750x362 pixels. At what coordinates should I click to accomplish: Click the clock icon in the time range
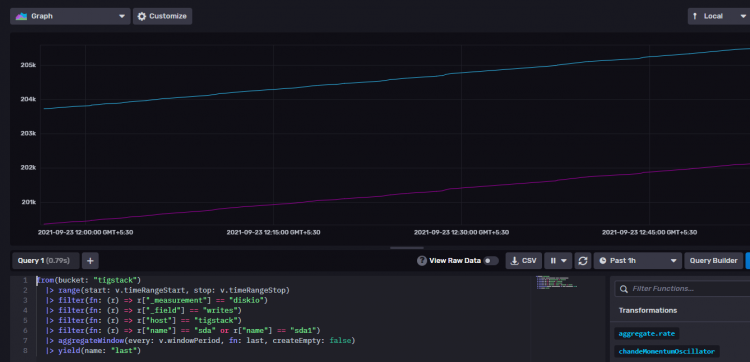pos(603,261)
